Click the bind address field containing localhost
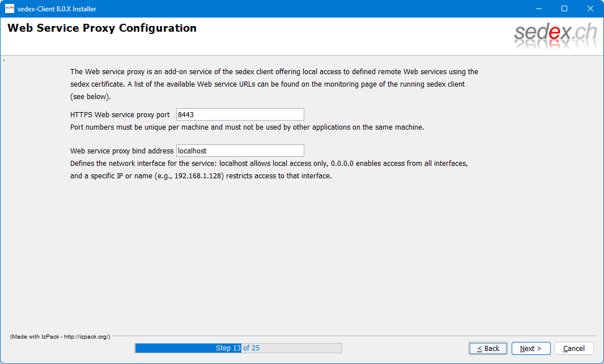604x364 pixels. [x=240, y=151]
